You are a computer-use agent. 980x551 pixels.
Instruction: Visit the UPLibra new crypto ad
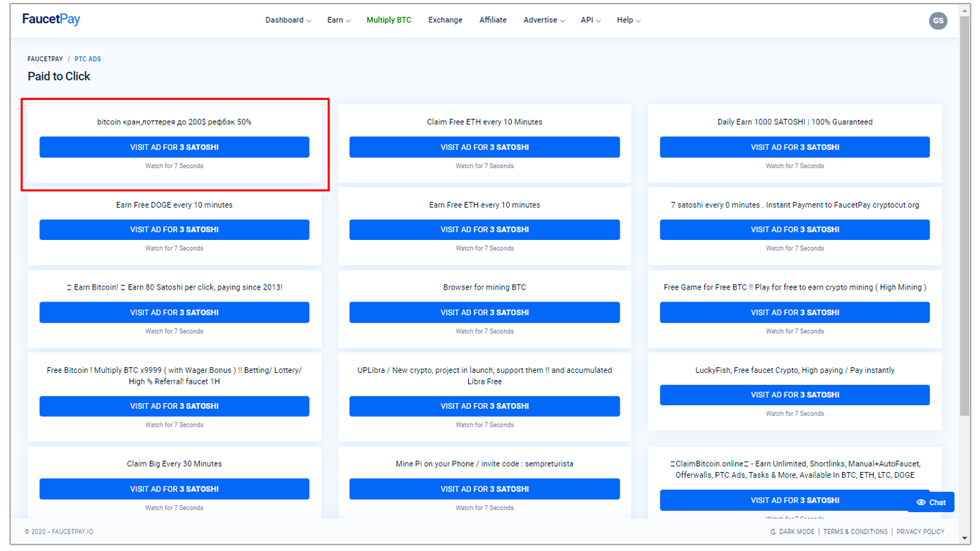(x=485, y=406)
